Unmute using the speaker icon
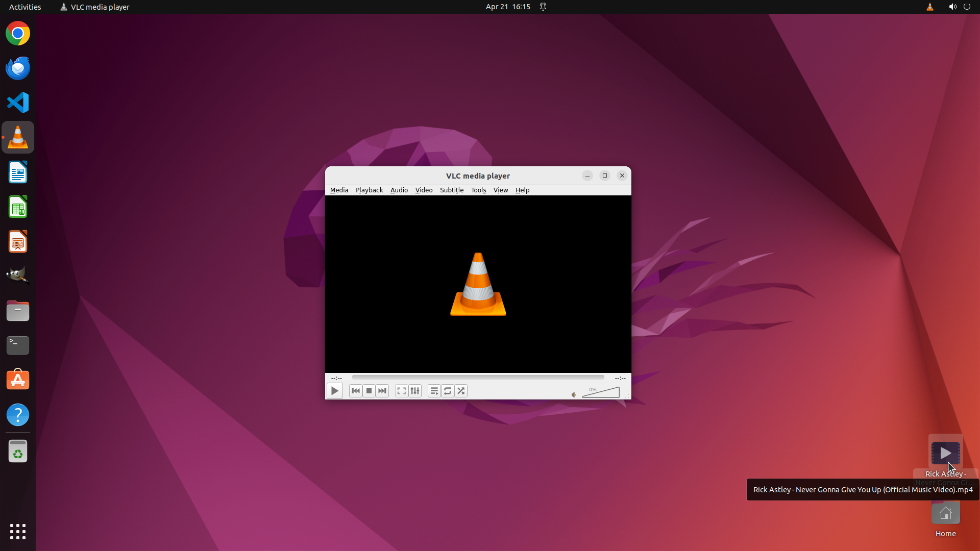Image resolution: width=980 pixels, height=551 pixels. click(574, 394)
